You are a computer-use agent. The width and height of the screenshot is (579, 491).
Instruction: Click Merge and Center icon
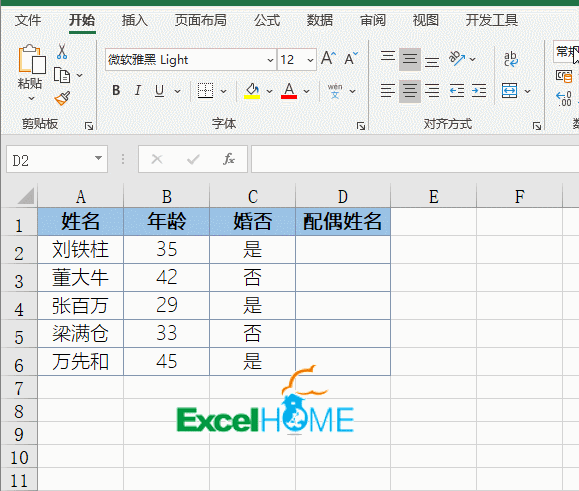(509, 90)
